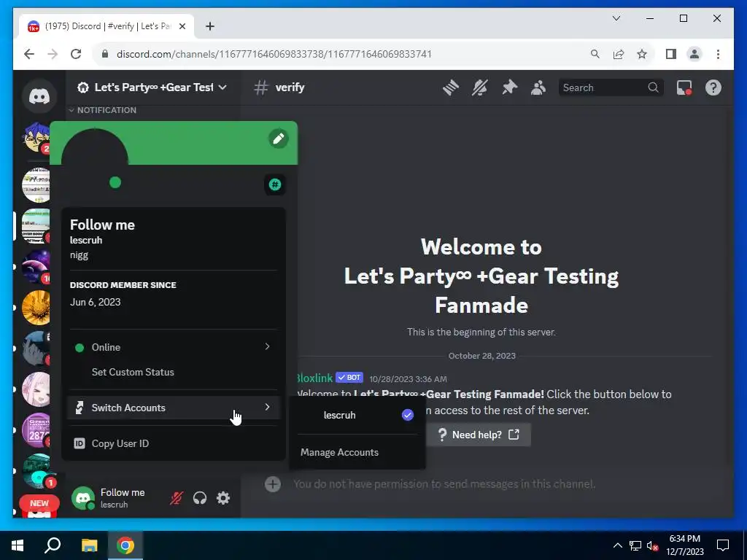
Task: Show hidden system tray icons arrow
Action: (x=617, y=545)
